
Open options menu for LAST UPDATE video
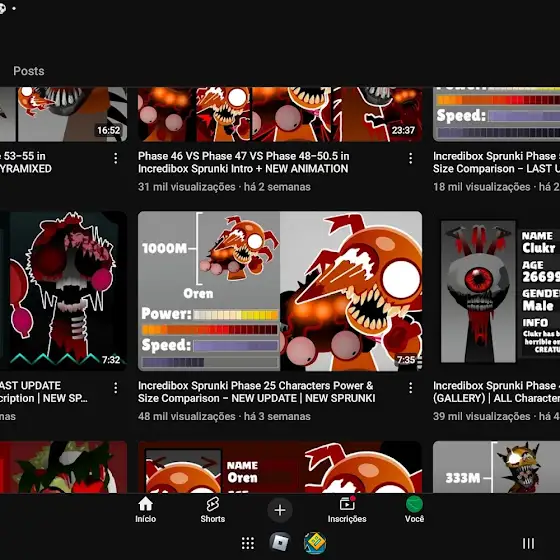(116, 388)
